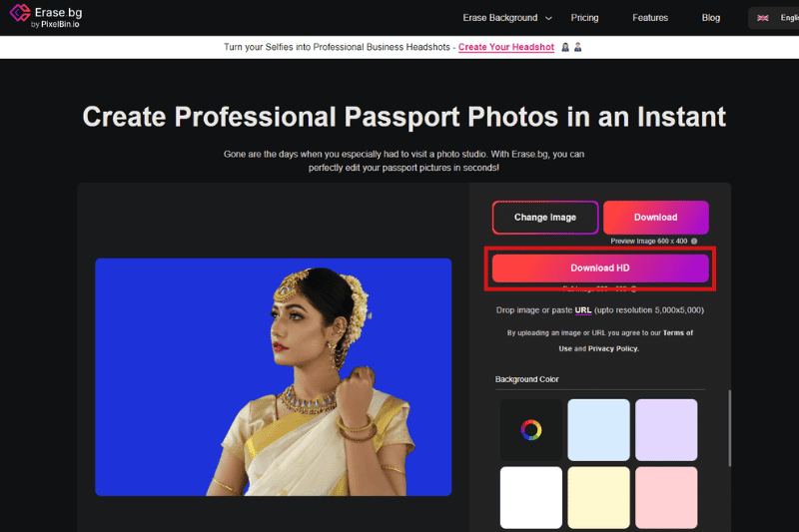This screenshot has height=532, width=799.
Task: Click the URL paste link
Action: (583, 310)
